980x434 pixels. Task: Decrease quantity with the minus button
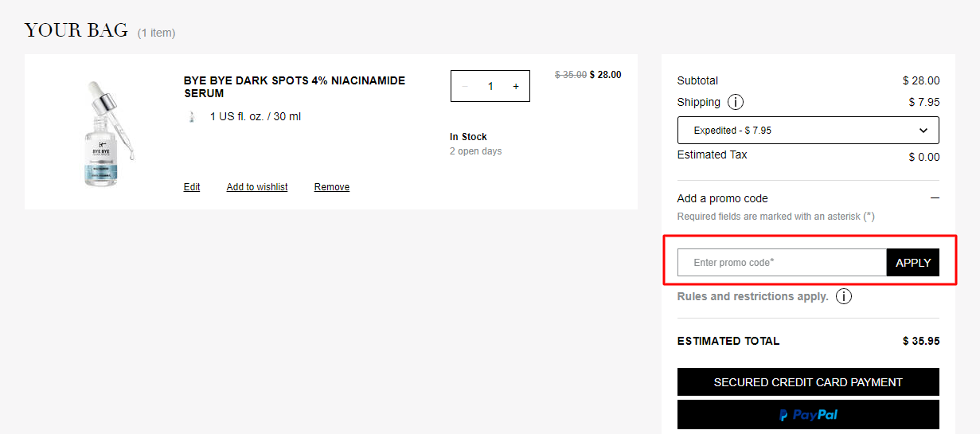pyautogui.click(x=465, y=86)
